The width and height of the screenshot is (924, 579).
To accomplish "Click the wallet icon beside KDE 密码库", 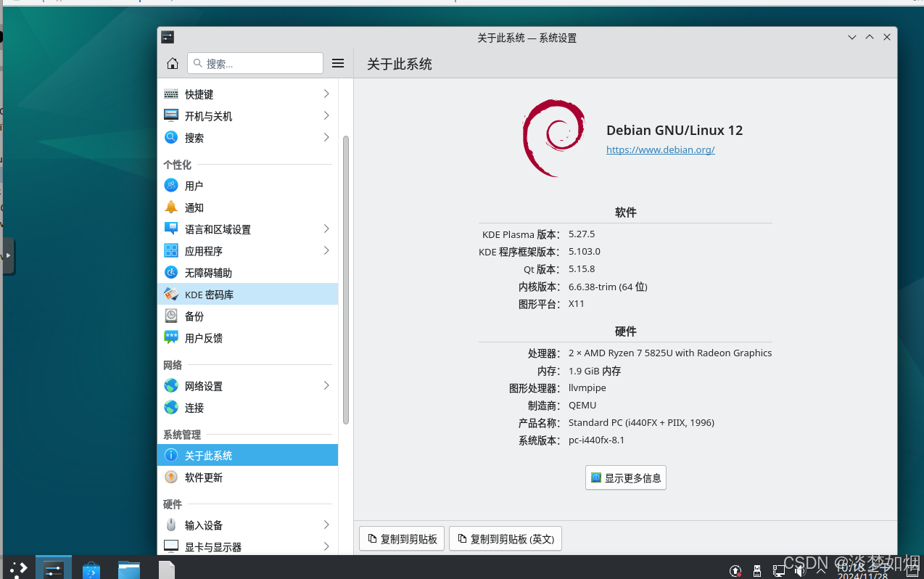I will pos(171,294).
